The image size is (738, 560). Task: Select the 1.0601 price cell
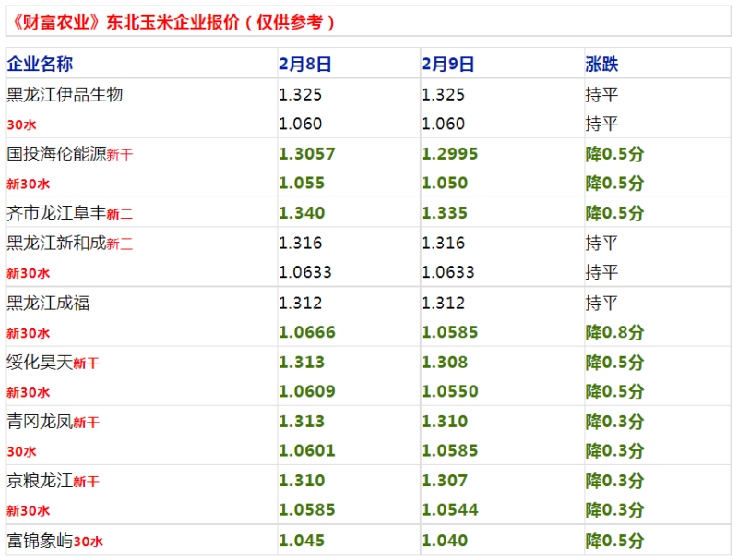pyautogui.click(x=307, y=450)
